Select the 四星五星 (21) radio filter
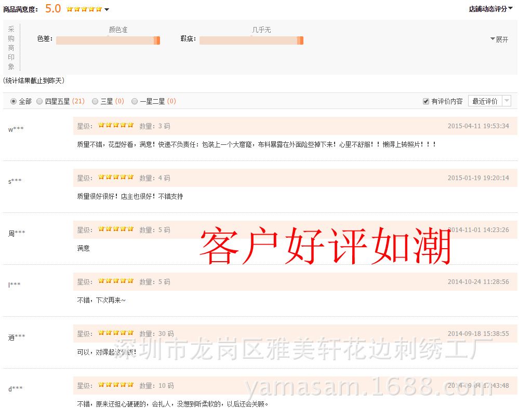The width and height of the screenshot is (519, 420). click(39, 102)
